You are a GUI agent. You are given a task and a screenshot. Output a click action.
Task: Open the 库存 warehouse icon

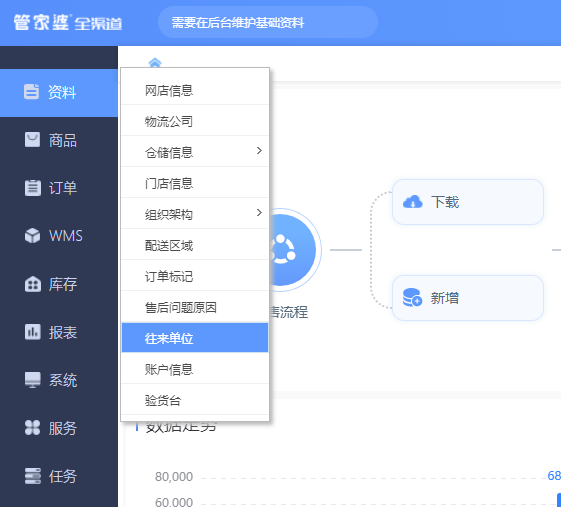[33, 284]
